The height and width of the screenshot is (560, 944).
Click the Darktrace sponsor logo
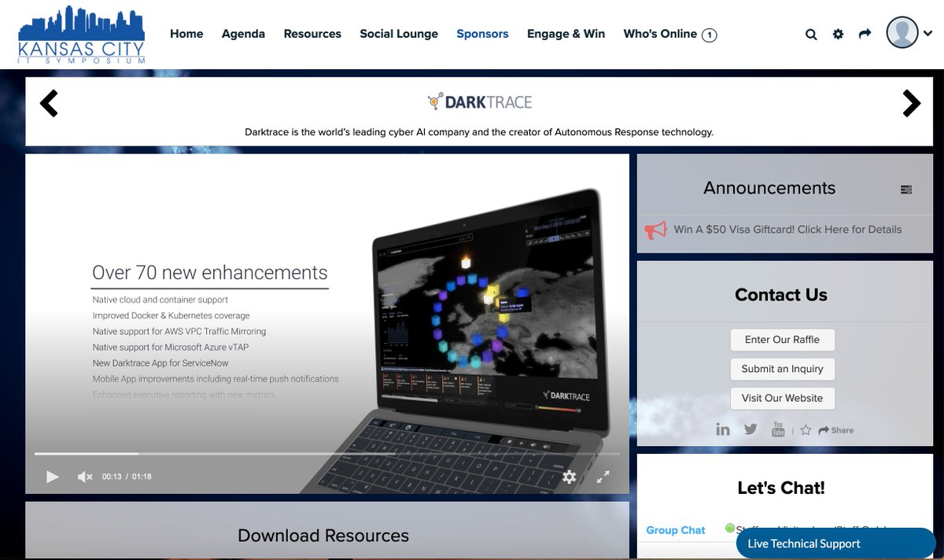[479, 102]
